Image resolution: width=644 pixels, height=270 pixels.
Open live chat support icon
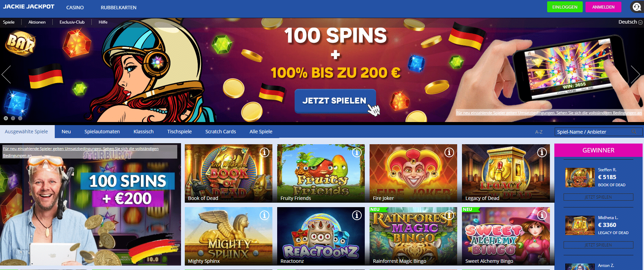pyautogui.click(x=636, y=7)
